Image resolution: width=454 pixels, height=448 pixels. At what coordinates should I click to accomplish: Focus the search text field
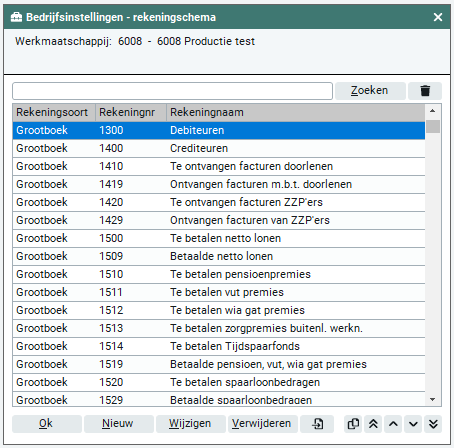pos(172,91)
